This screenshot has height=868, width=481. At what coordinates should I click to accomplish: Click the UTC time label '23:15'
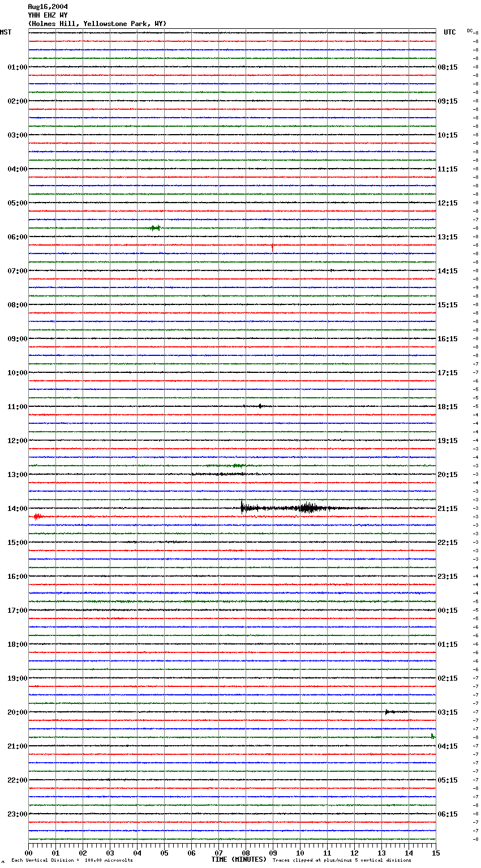448,577
